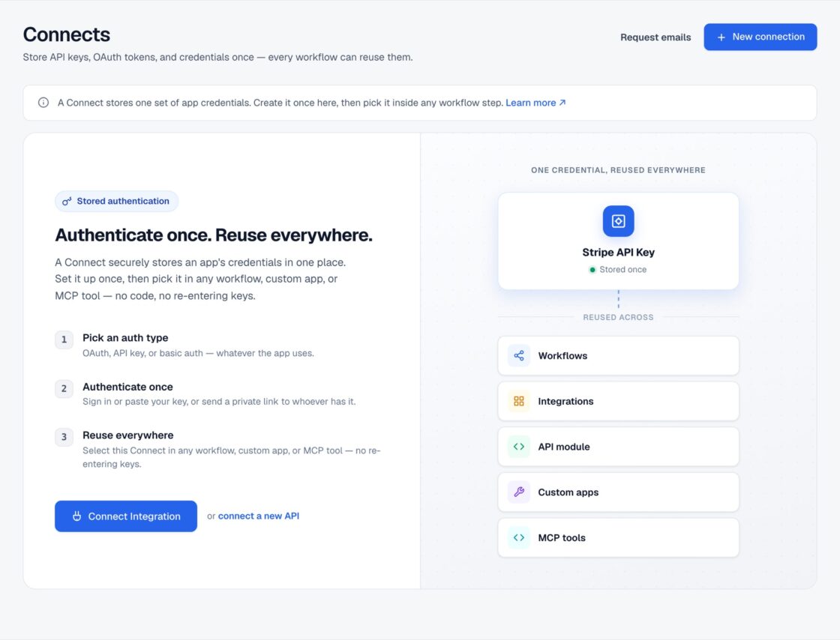Select the API module label
Viewport: 840px width, 640px height.
click(x=563, y=447)
